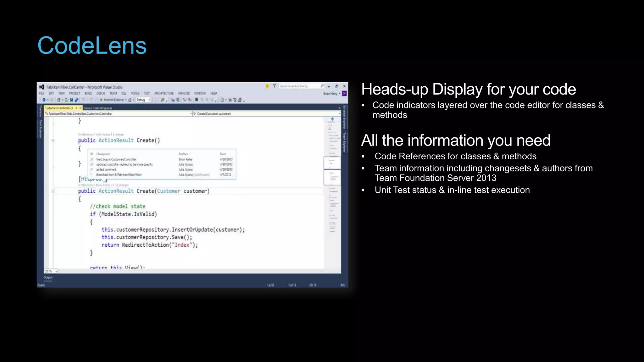Click the bookmark toolbar icon
644x362 pixels.
click(197, 100)
